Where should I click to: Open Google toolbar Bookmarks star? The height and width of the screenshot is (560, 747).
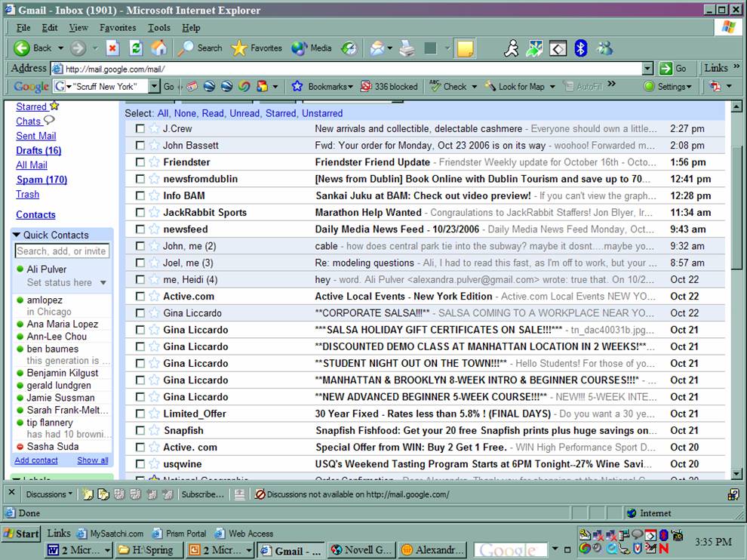tap(297, 86)
